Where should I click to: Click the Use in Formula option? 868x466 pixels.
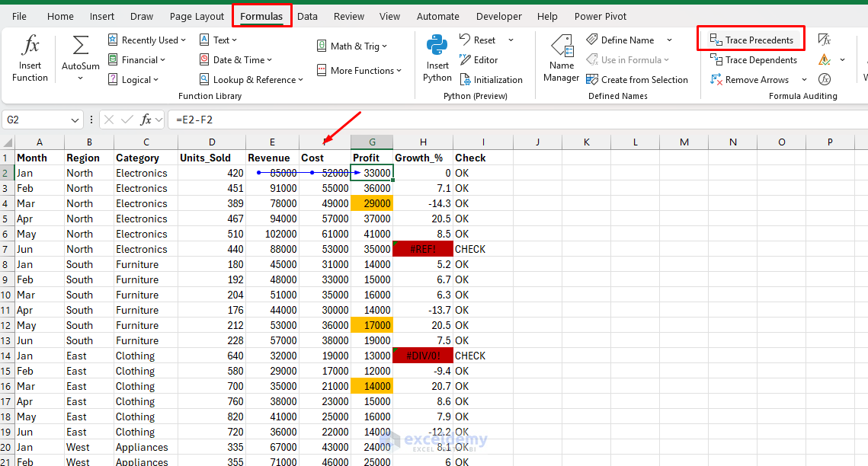pyautogui.click(x=628, y=59)
